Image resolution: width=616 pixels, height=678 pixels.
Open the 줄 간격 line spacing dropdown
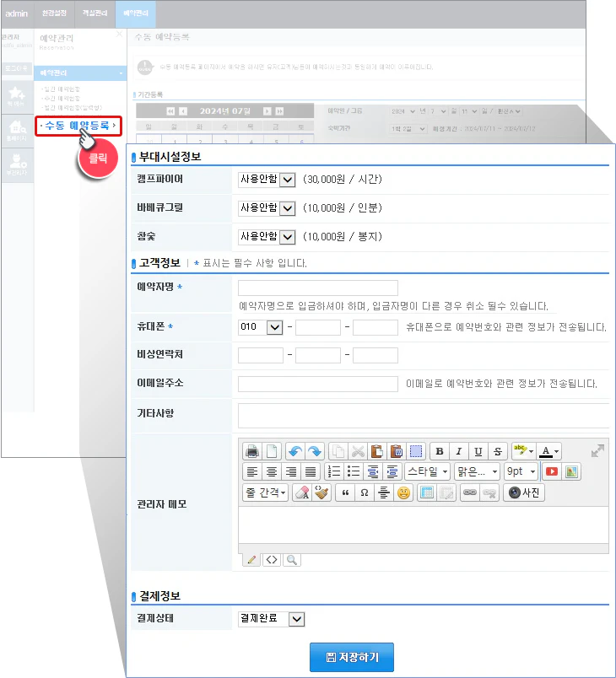pyautogui.click(x=266, y=492)
